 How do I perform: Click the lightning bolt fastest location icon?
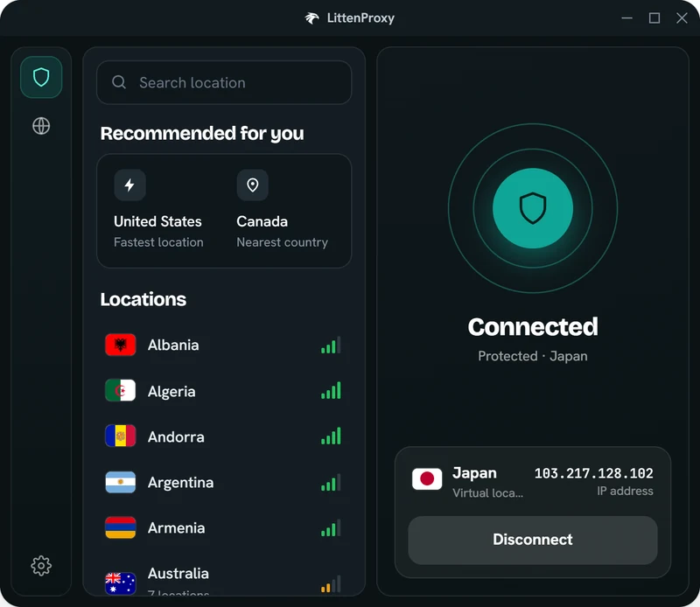pyautogui.click(x=129, y=185)
